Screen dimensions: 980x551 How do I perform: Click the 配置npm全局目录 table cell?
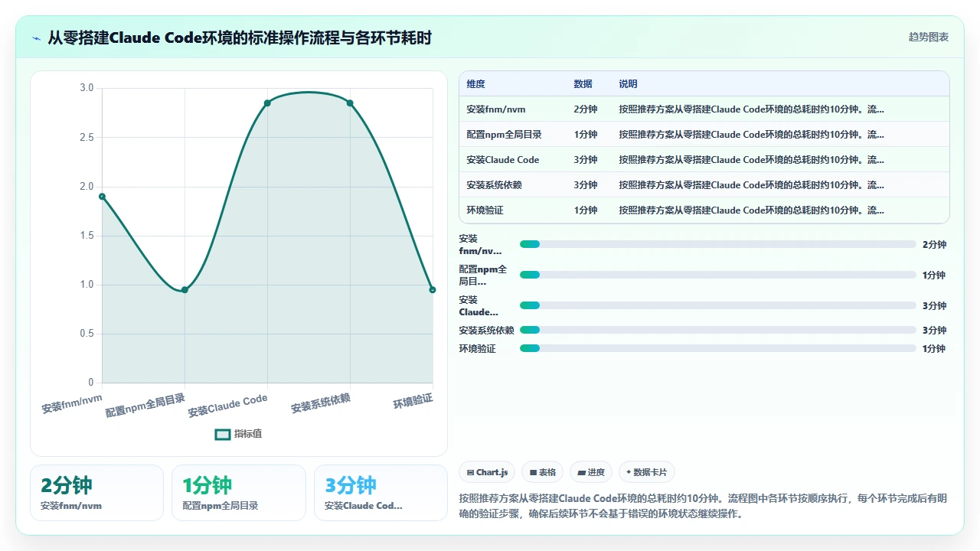504,135
